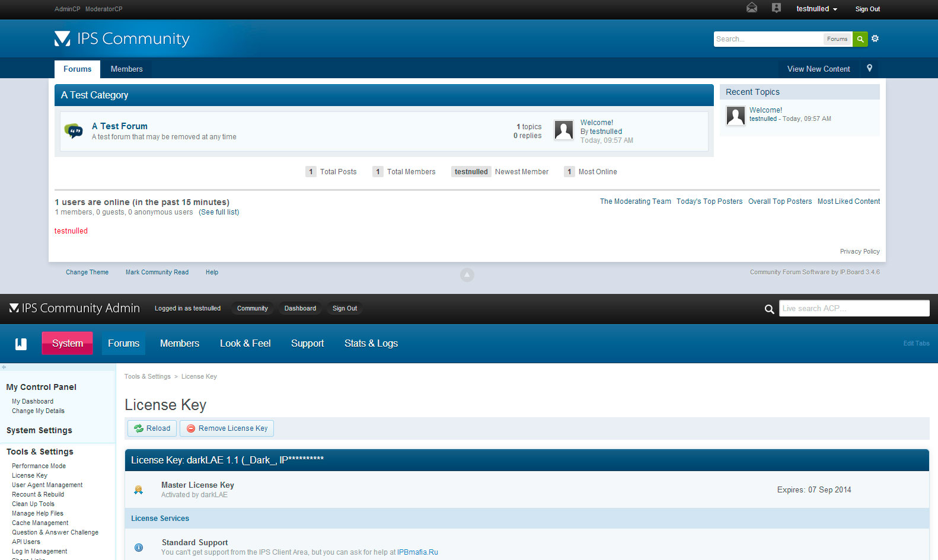This screenshot has width=938, height=560.
Task: Open the Change Theme selector
Action: (87, 272)
